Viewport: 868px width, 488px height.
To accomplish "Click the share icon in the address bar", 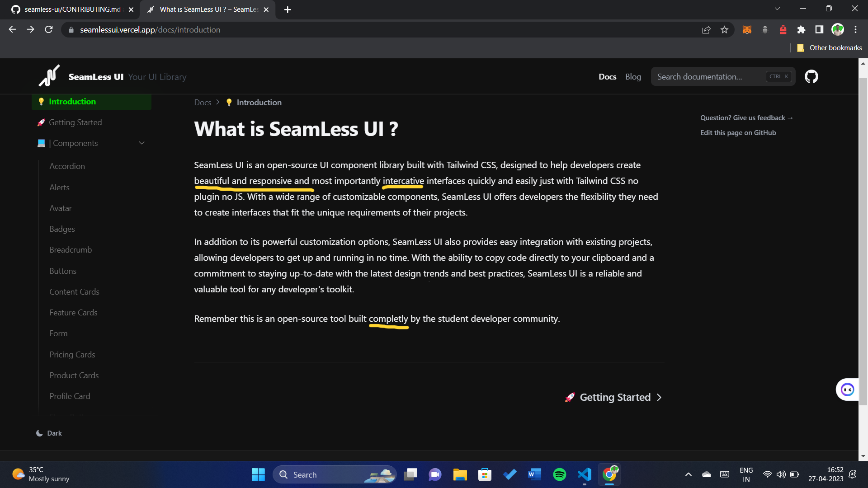I will (707, 29).
